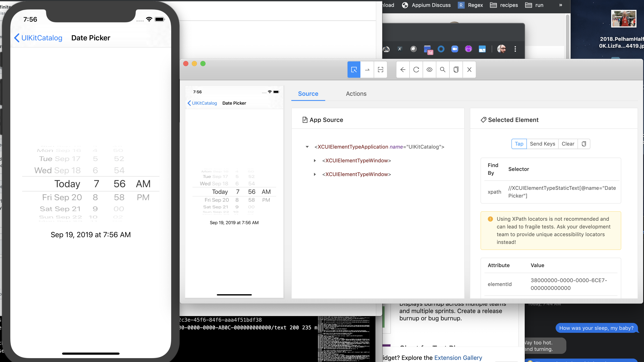Click the inspector Back arrow button
The width and height of the screenshot is (644, 362).
click(403, 70)
